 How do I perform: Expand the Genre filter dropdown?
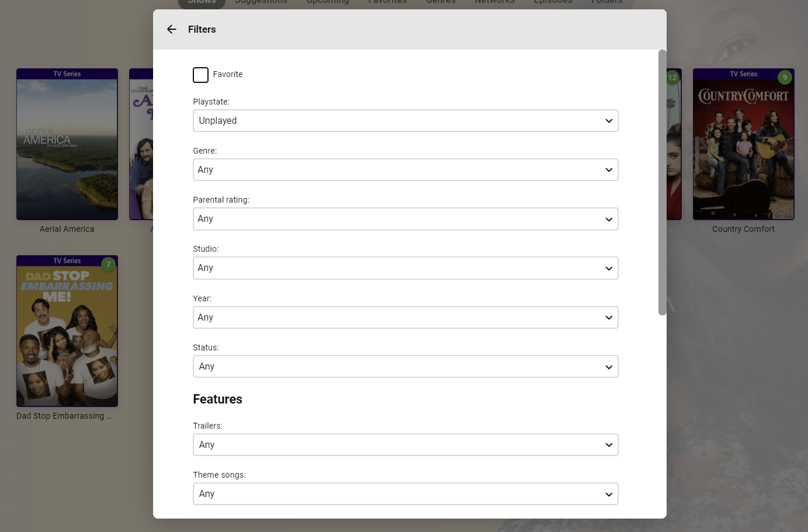pos(405,170)
